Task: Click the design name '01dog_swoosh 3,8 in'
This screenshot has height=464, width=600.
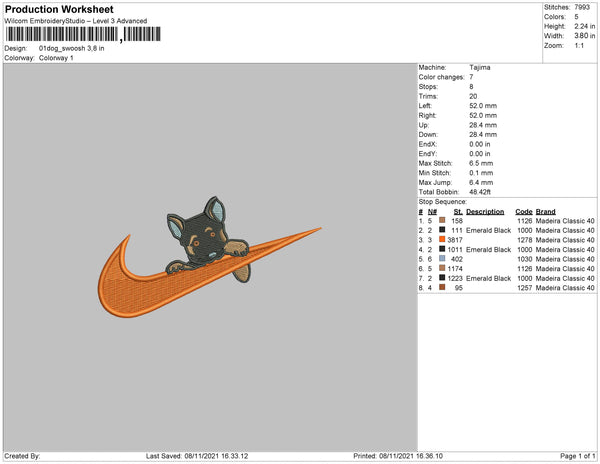Action: [72, 49]
